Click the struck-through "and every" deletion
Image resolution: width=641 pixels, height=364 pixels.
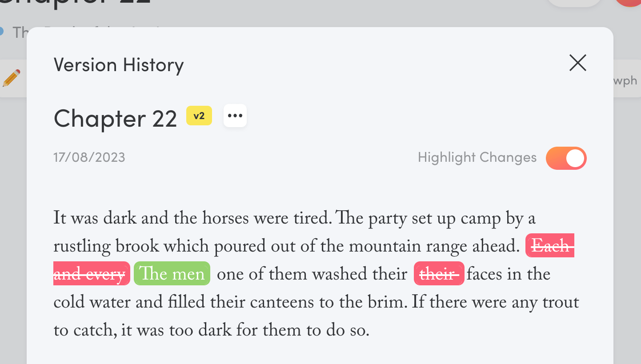tap(92, 274)
